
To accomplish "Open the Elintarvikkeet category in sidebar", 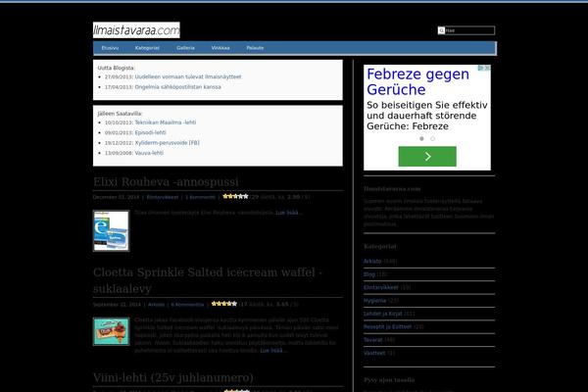I will 381,287.
